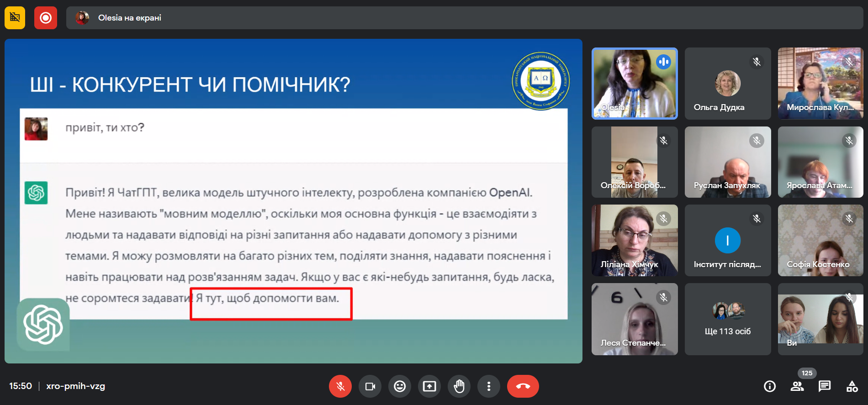The width and height of the screenshot is (868, 405).
Task: Toggle the camera off
Action: 370,386
